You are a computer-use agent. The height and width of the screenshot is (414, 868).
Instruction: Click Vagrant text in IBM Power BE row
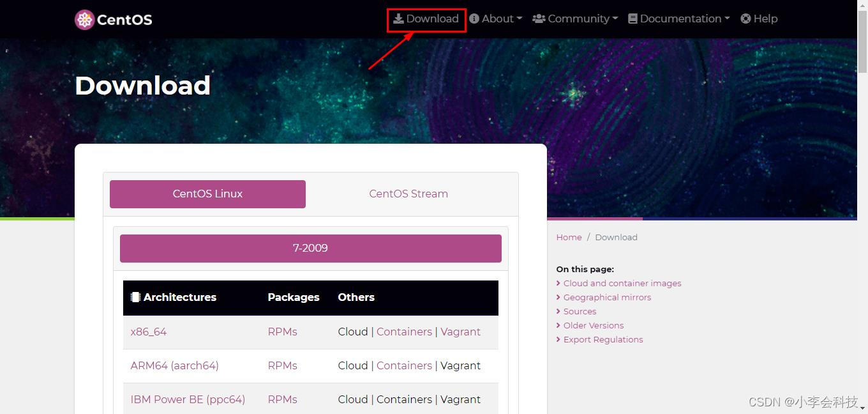point(460,399)
